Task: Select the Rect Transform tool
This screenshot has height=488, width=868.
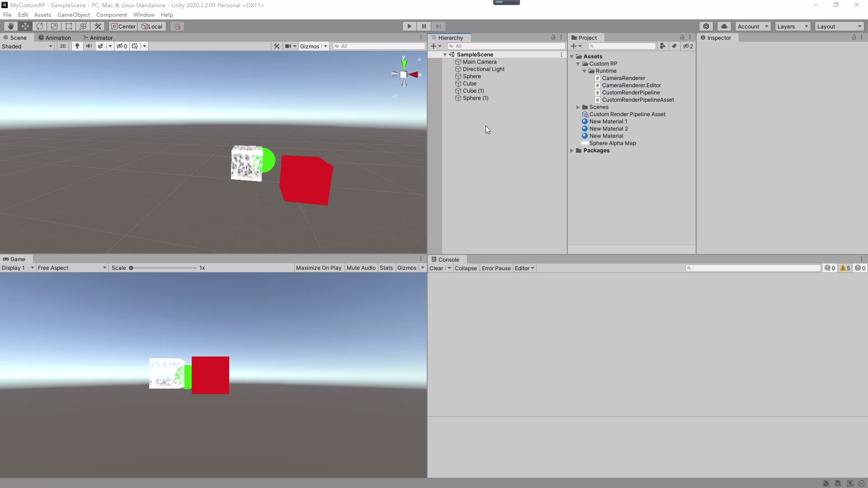Action: (x=69, y=26)
